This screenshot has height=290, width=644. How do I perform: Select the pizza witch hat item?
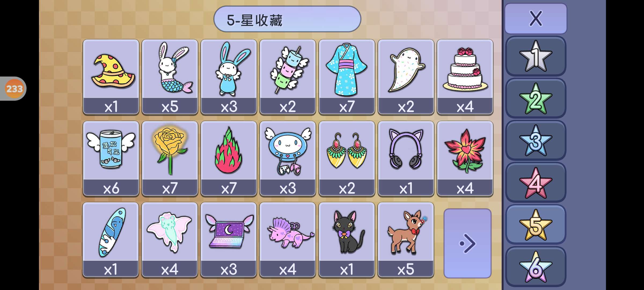tap(111, 77)
